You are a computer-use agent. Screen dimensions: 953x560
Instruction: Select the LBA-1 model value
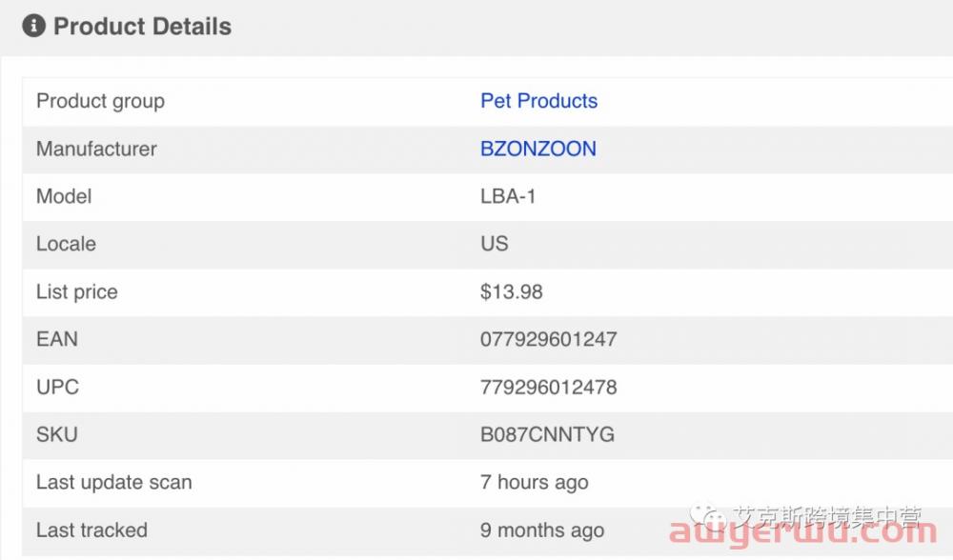(508, 196)
